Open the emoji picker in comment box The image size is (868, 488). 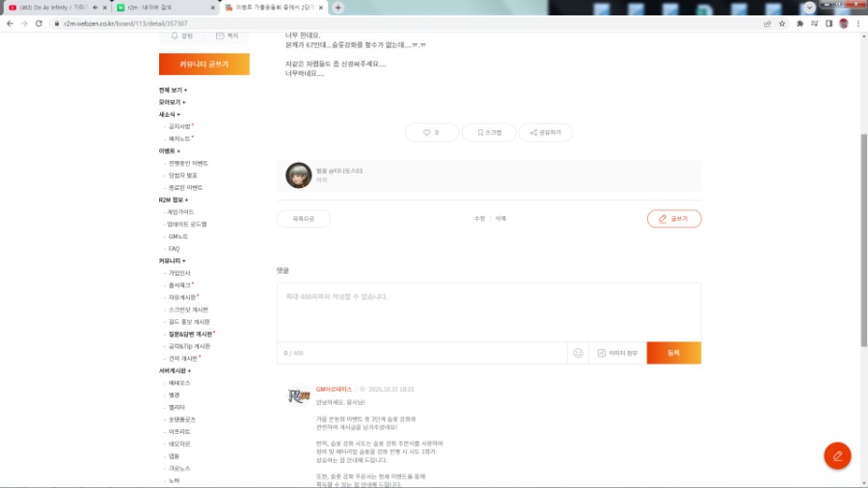click(x=578, y=353)
